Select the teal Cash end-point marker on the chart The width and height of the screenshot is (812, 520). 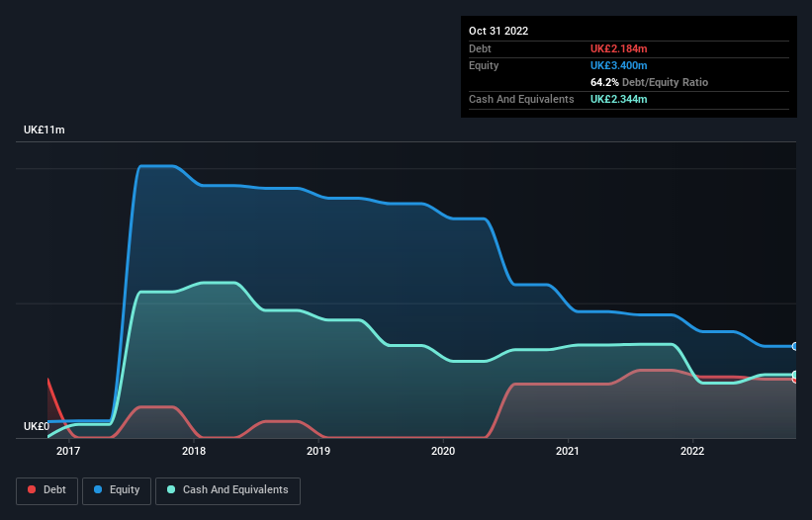(795, 375)
